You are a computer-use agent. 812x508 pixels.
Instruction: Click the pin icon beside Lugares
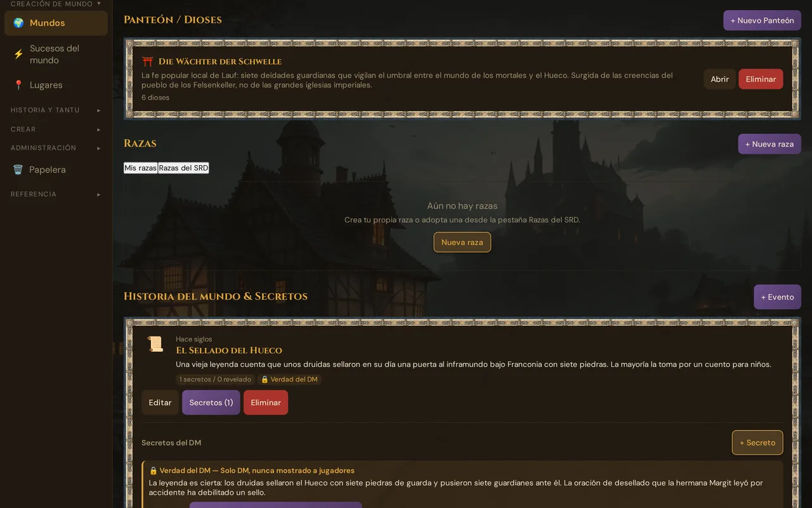pyautogui.click(x=18, y=85)
